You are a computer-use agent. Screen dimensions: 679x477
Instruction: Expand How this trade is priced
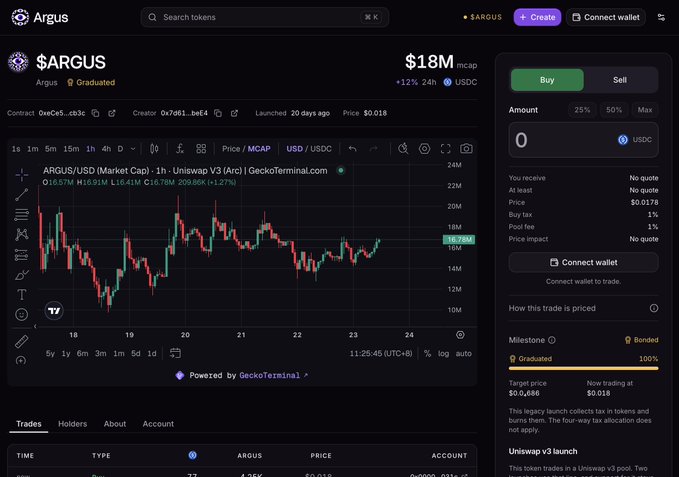583,308
